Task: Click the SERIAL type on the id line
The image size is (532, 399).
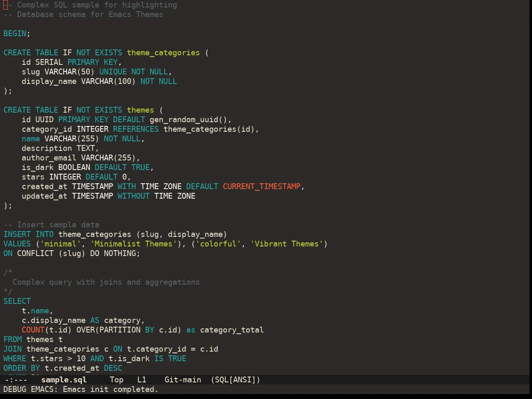Action: click(49, 62)
